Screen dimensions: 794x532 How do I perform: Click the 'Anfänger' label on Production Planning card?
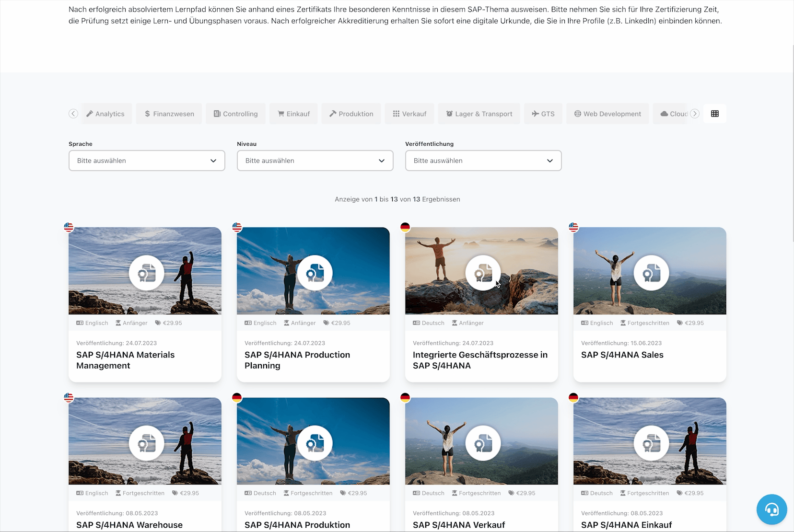(x=304, y=323)
